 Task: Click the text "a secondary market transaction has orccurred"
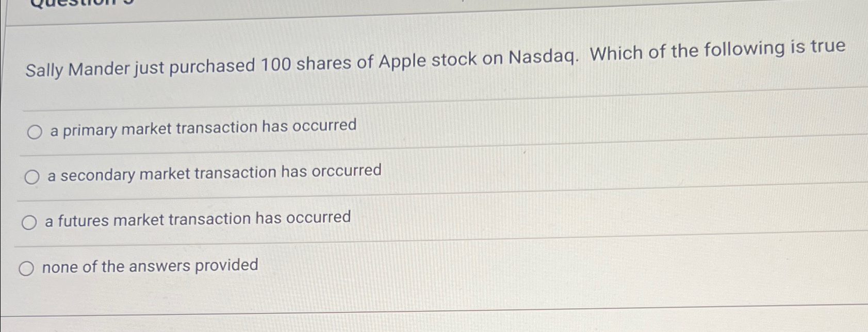tap(214, 172)
